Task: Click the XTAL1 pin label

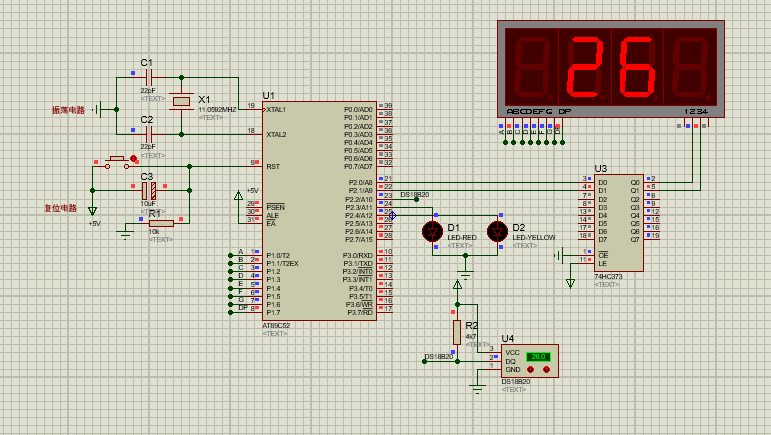Action: click(x=276, y=109)
